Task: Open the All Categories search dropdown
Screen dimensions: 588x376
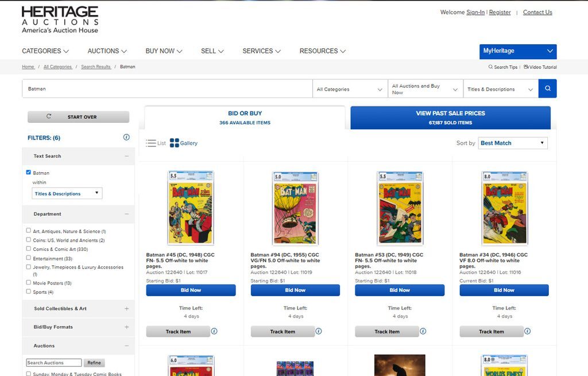Action: (x=350, y=89)
